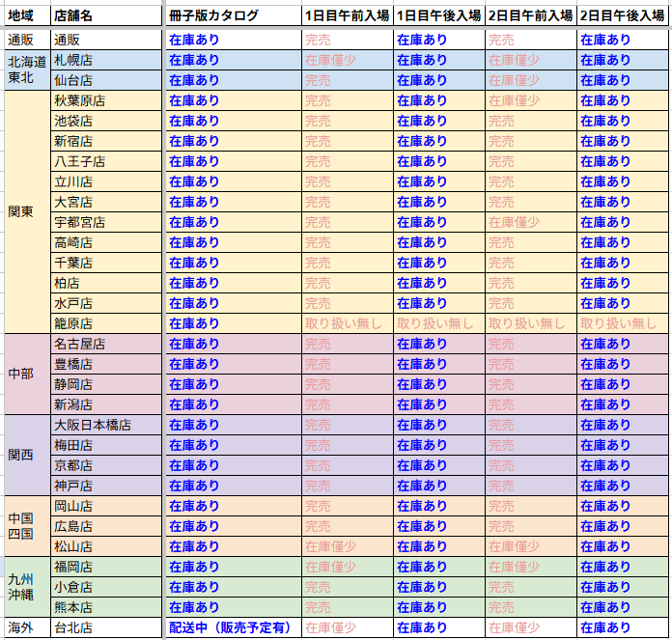Click the 水戸店 store name cell
Viewport: 672px width, 640px height.
click(106, 303)
